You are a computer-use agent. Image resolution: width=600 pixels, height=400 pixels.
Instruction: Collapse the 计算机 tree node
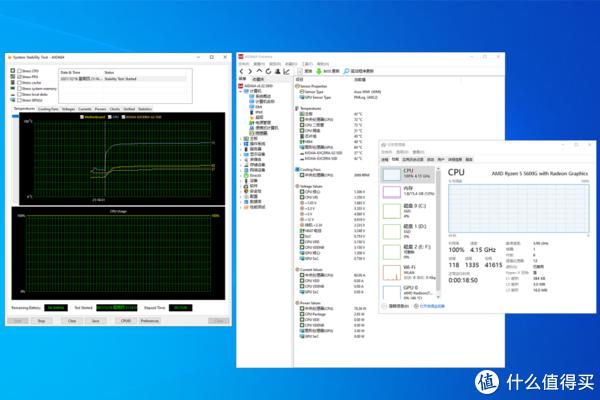pyautogui.click(x=241, y=91)
